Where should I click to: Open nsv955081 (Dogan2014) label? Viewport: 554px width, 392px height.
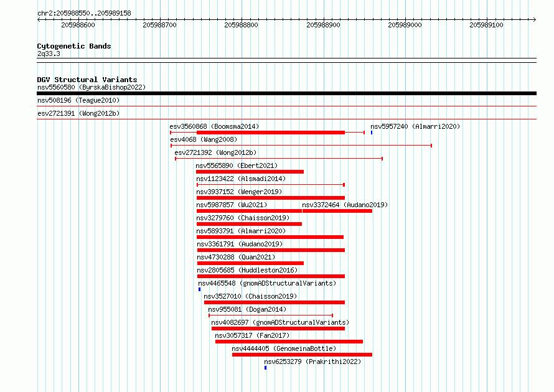247,309
